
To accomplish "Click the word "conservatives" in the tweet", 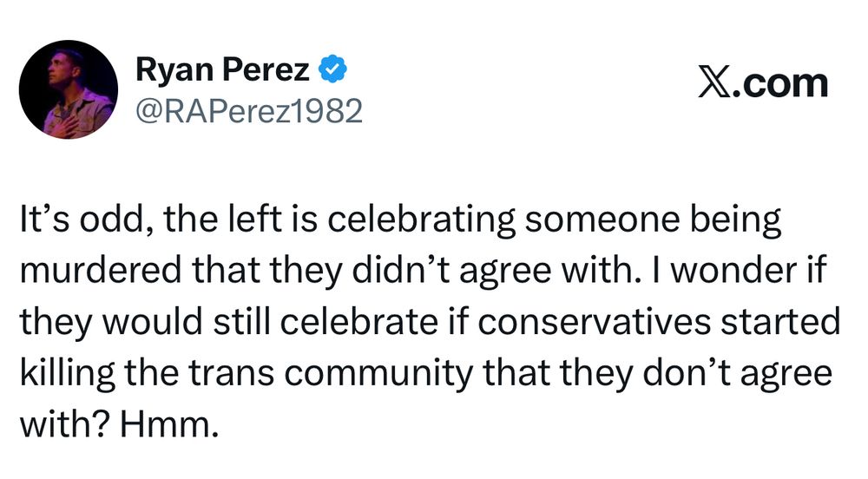I will pos(595,321).
